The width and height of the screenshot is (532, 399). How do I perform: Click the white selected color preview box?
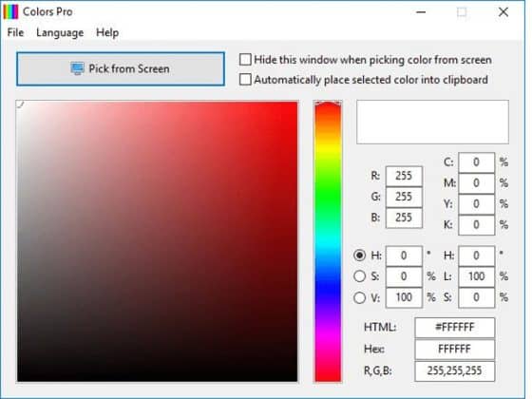point(432,122)
